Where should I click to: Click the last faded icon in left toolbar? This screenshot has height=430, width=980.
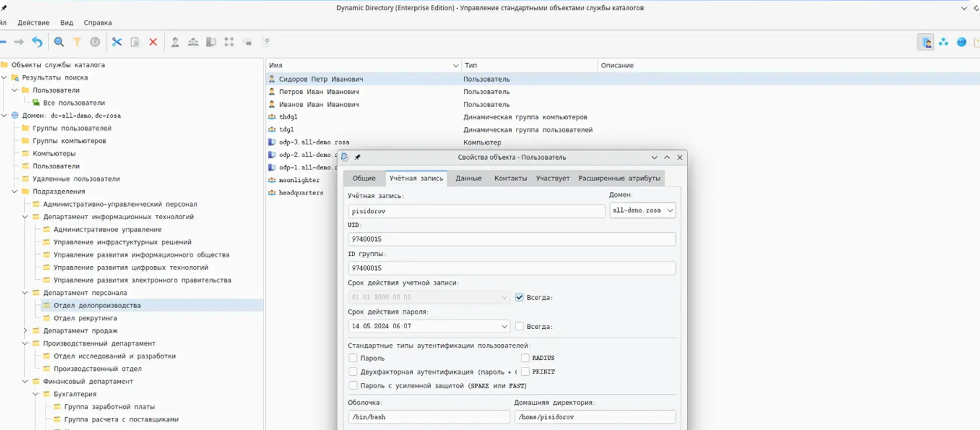[x=266, y=42]
